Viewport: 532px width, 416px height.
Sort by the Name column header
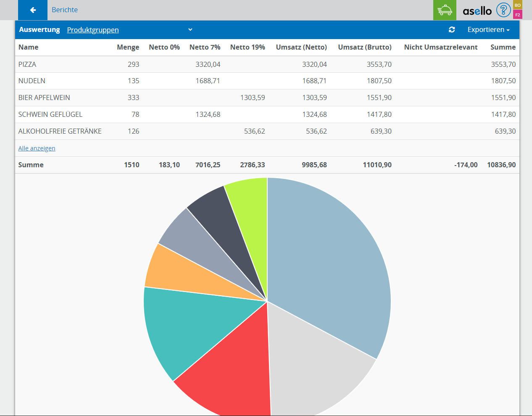28,47
